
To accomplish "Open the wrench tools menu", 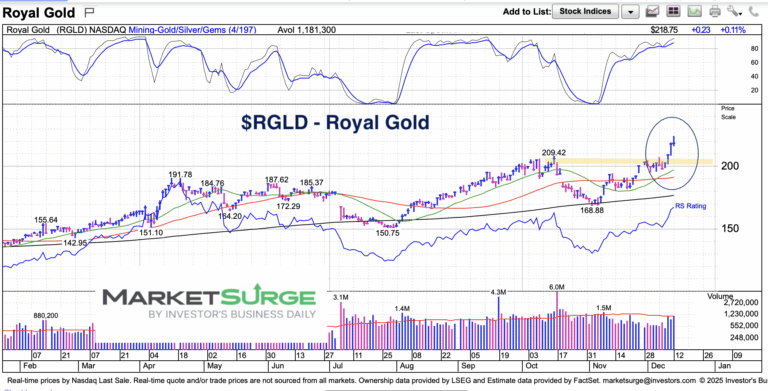I will 734,11.
